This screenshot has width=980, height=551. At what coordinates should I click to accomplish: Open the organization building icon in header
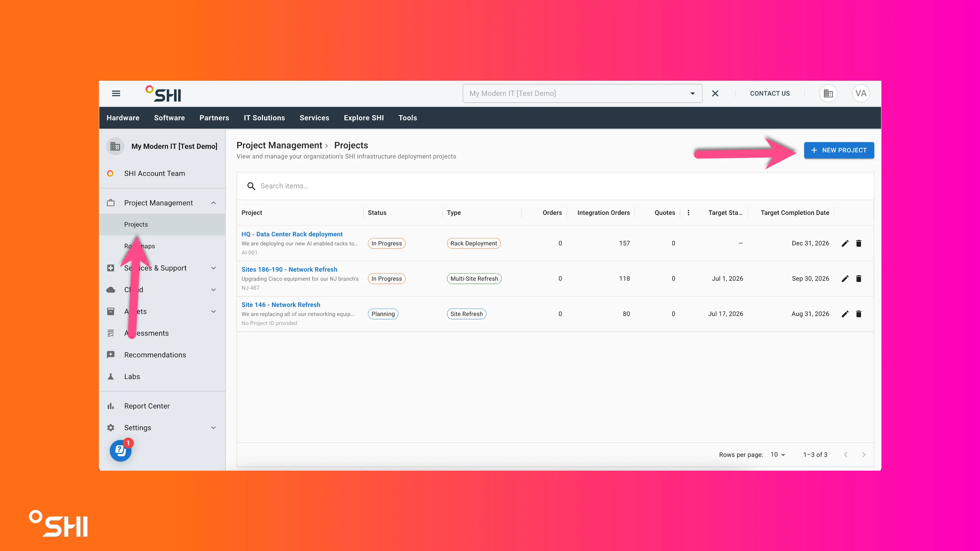(x=828, y=93)
